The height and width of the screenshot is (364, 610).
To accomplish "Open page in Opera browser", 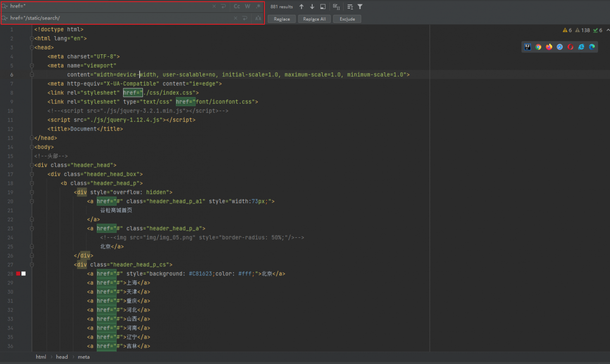I will [x=570, y=47].
